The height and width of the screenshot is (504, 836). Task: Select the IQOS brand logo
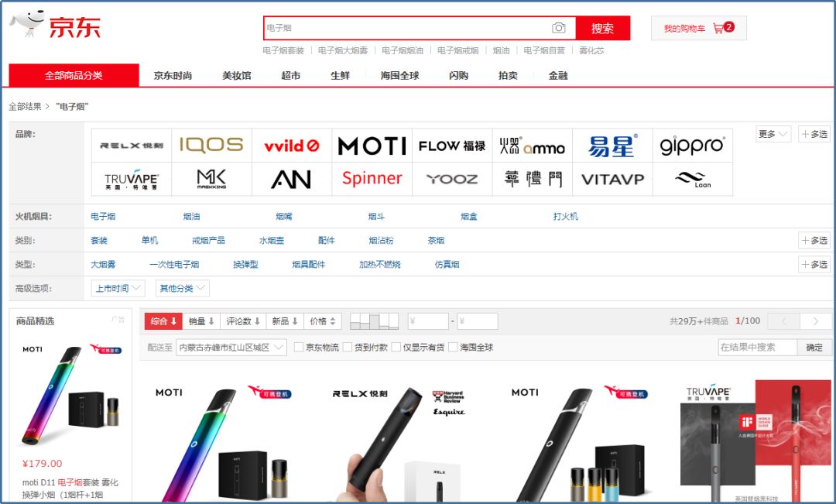[x=211, y=145]
